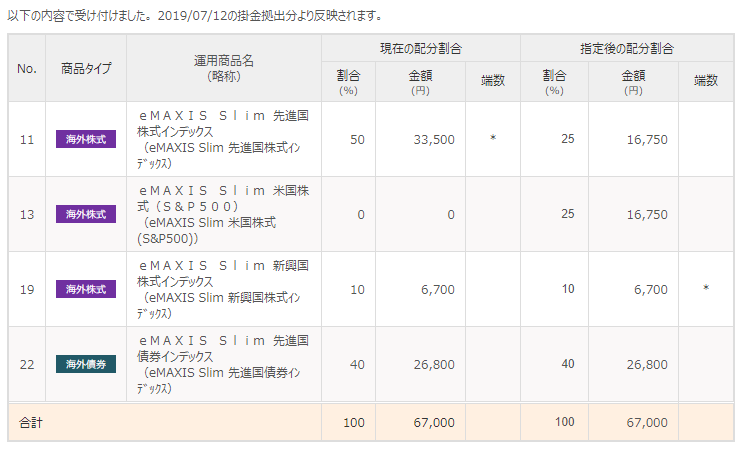Click current amount 26,800 in row 22
Image resolution: width=742 pixels, height=449 pixels.
pyautogui.click(x=434, y=364)
